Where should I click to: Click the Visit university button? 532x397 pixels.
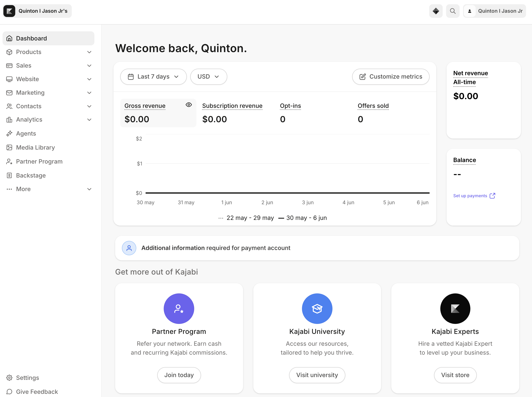click(317, 375)
